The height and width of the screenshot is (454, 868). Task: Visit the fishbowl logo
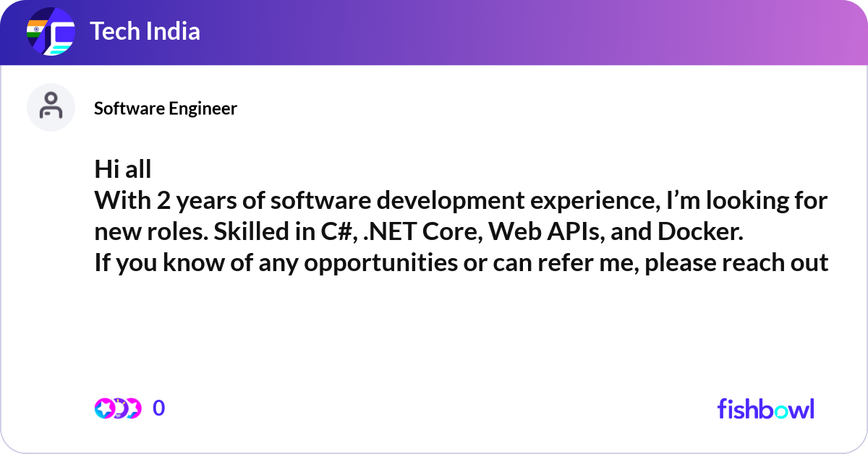(766, 408)
